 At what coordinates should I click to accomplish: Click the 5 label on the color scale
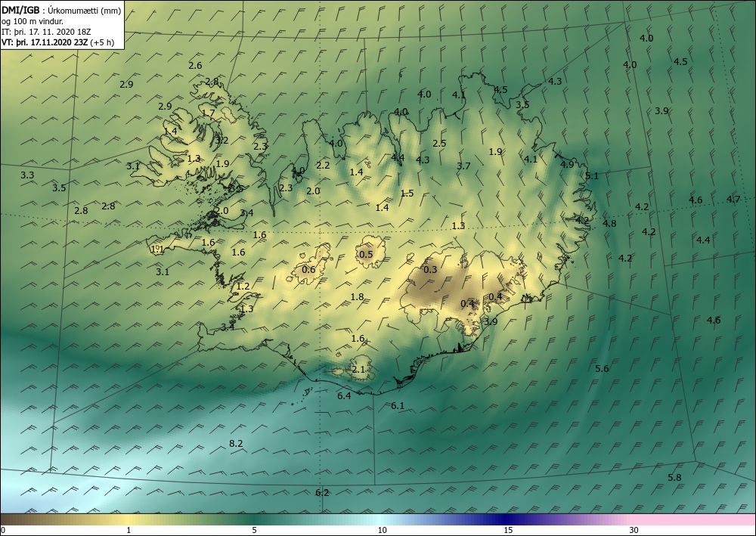pos(254,530)
